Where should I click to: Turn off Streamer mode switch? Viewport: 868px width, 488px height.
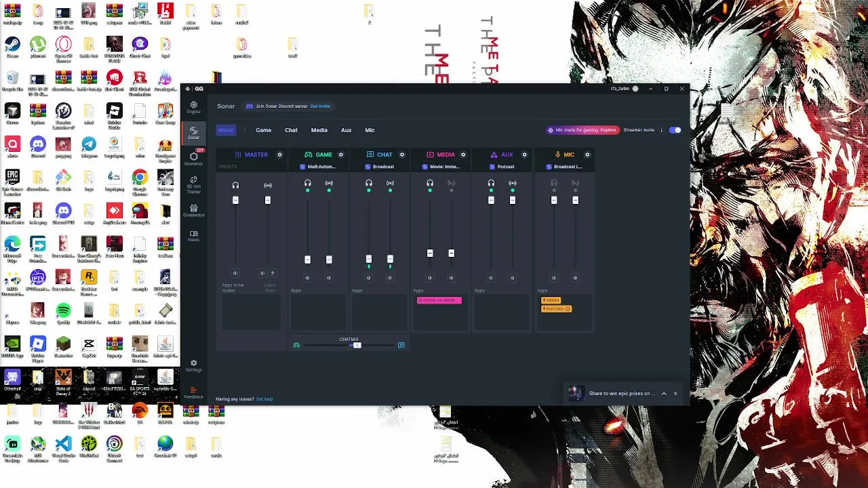675,130
